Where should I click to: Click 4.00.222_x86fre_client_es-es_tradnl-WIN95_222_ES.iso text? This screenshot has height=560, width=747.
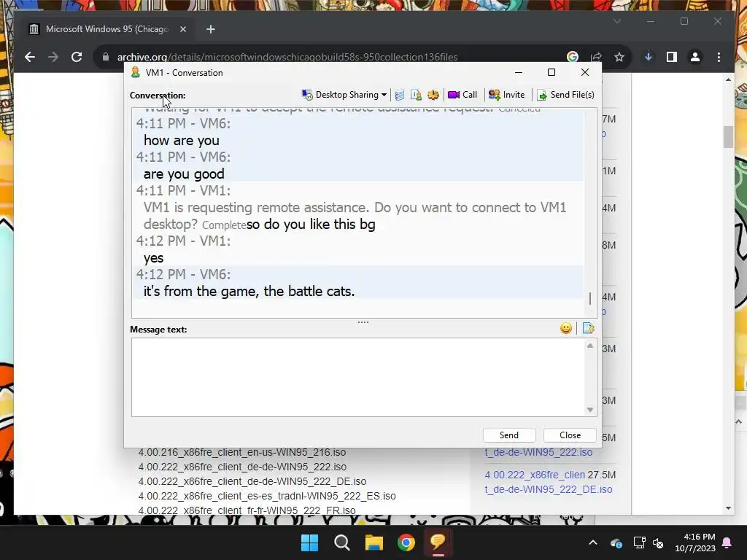(267, 496)
